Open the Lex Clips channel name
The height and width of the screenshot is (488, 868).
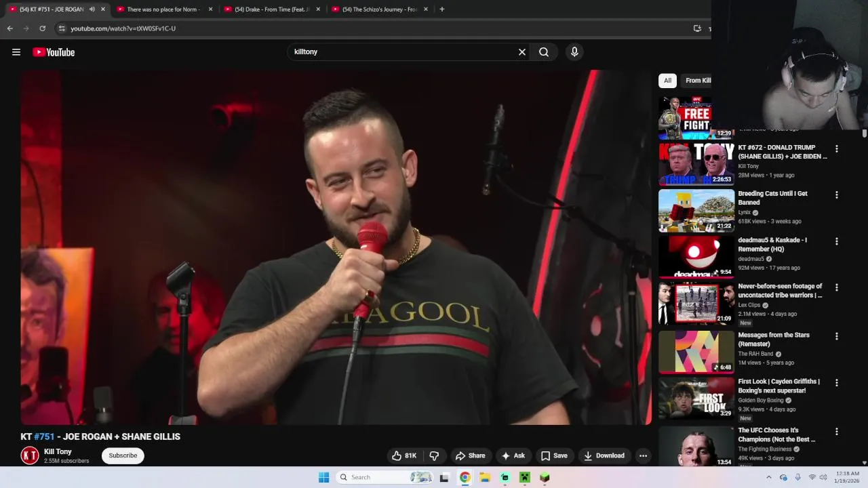[x=749, y=305]
